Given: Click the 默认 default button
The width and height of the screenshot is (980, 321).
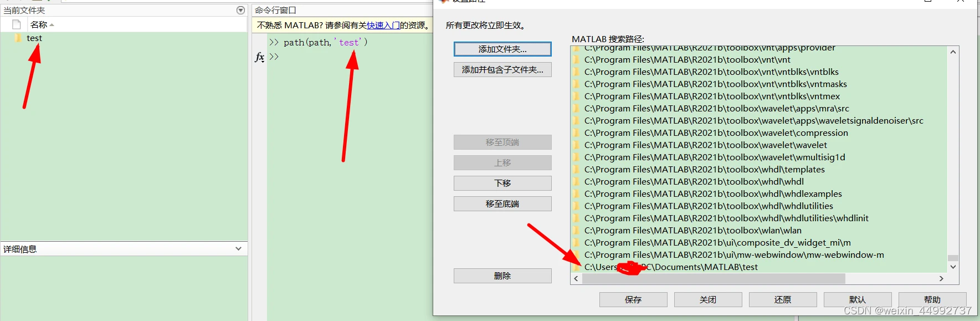Looking at the screenshot, I should [858, 299].
